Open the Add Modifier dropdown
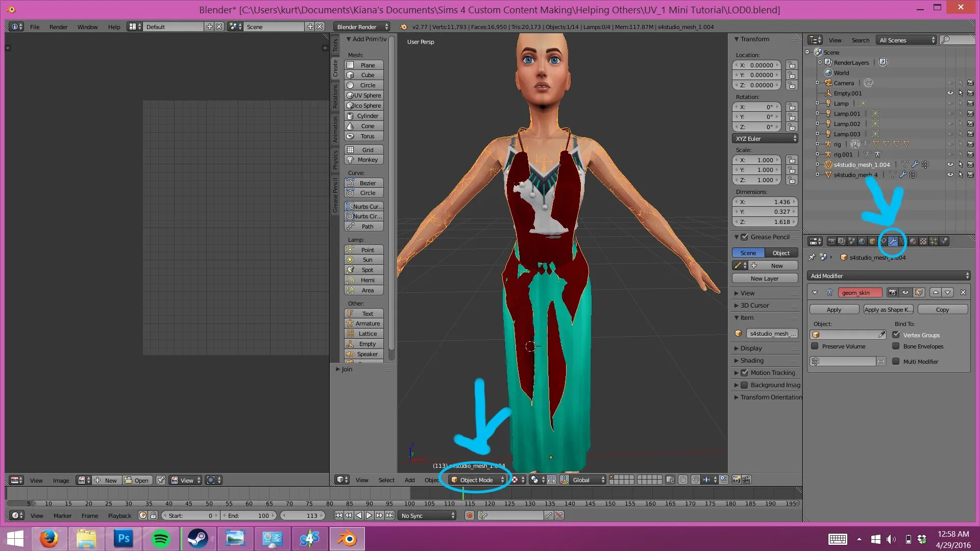This screenshot has width=980, height=551. coord(888,275)
